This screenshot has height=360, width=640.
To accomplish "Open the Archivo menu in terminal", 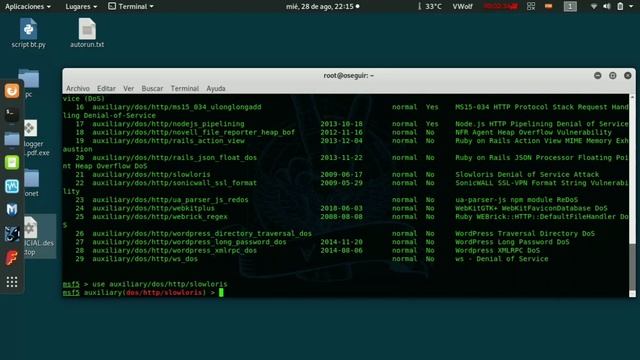I will pyautogui.click(x=78, y=89).
